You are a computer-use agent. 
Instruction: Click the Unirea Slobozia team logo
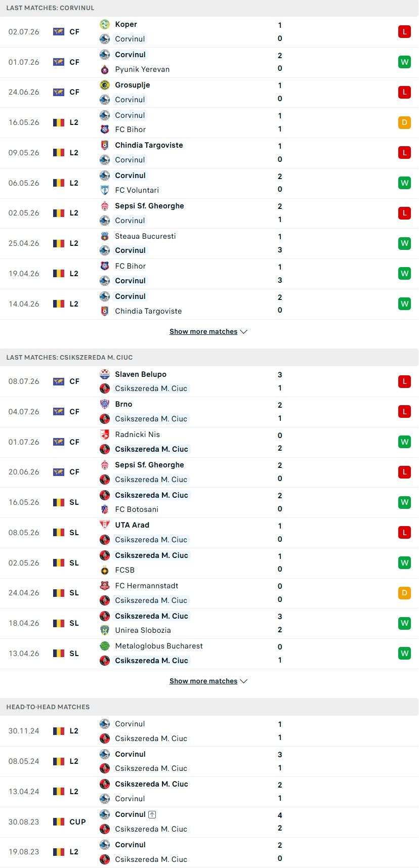105,630
